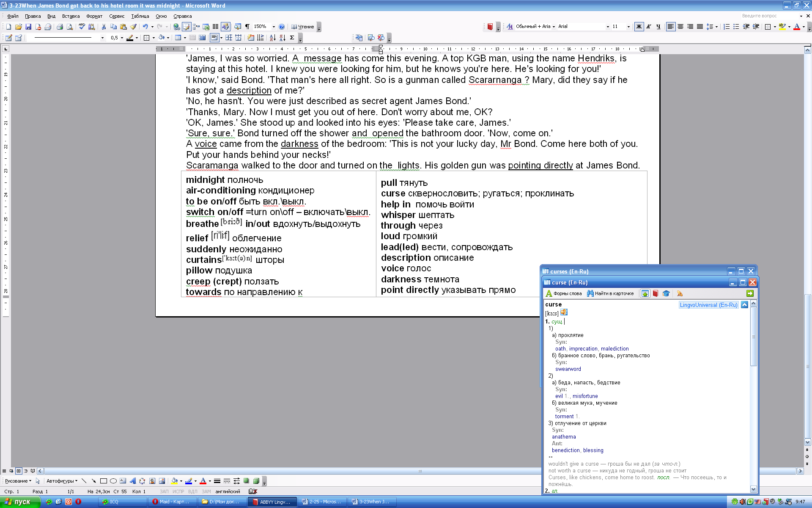The width and height of the screenshot is (812, 508).
Task: Click Найти в карточке in Lingvo
Action: [610, 293]
